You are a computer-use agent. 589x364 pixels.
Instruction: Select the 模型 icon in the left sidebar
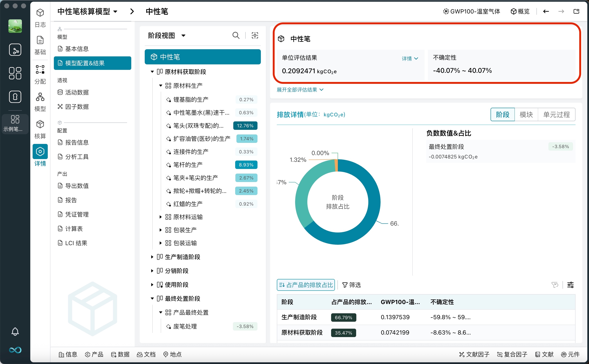(40, 100)
